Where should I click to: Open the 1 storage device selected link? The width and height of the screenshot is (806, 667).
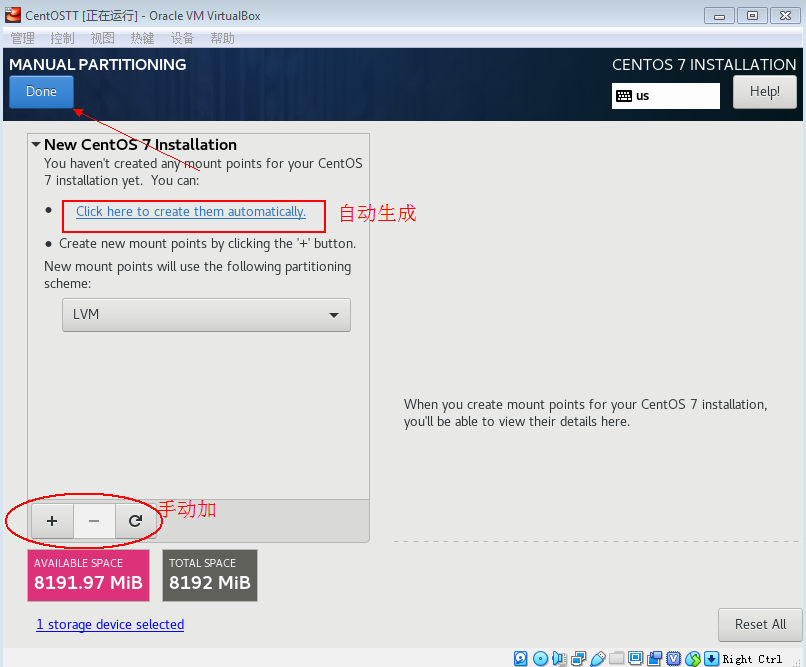110,624
